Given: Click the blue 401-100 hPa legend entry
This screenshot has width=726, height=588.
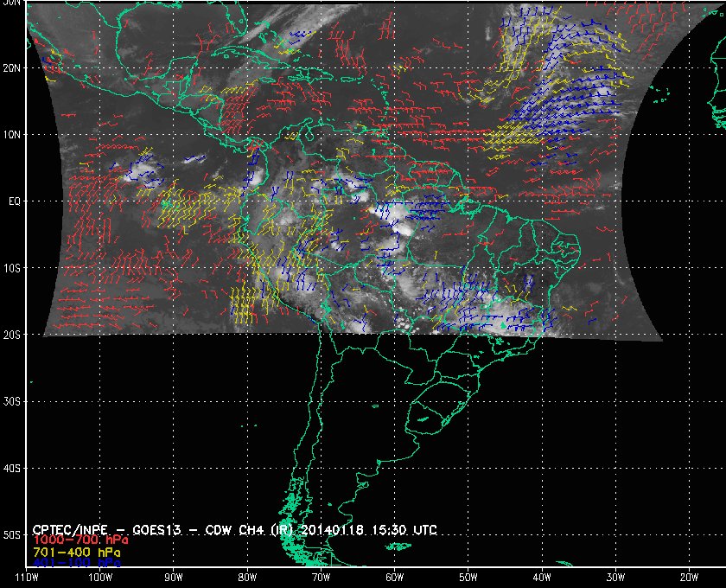Looking at the screenshot, I should (77, 563).
